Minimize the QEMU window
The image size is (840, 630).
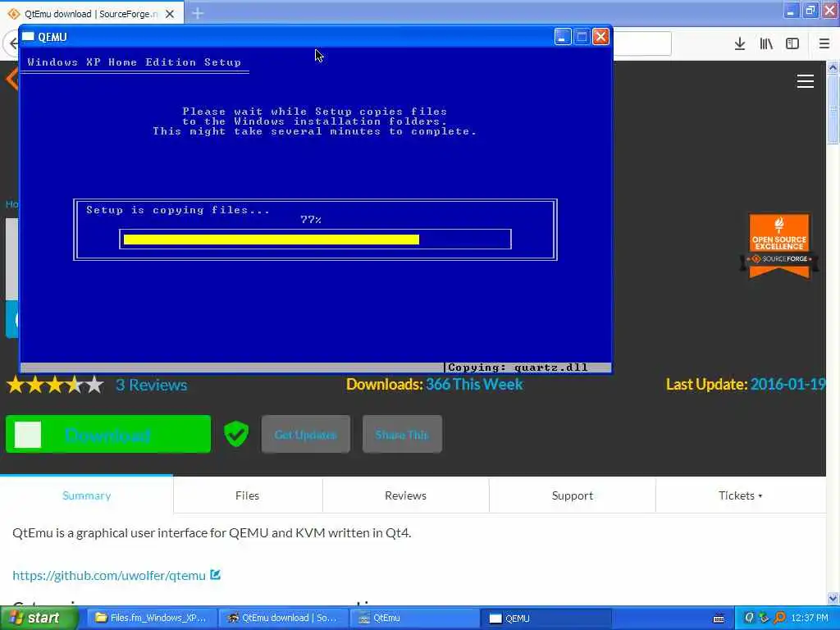[563, 36]
